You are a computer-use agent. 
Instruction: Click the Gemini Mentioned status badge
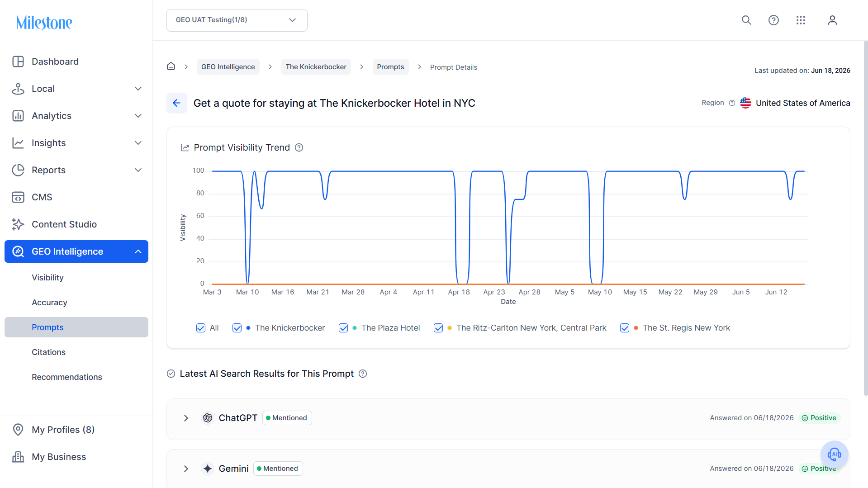click(278, 469)
